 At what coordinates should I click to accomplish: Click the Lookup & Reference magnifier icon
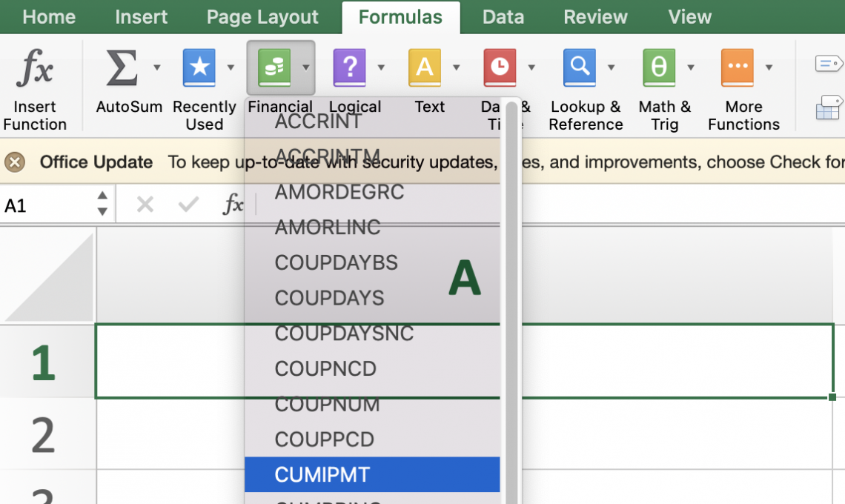tap(579, 68)
